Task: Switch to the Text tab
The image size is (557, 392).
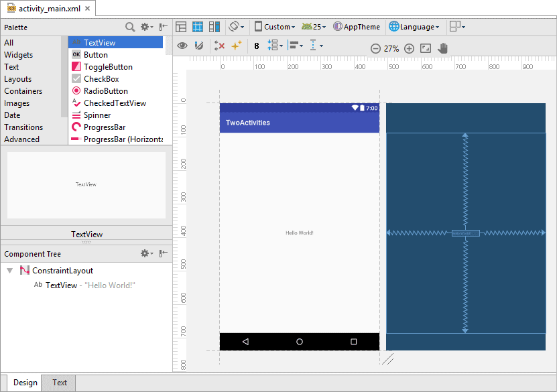Action: point(60,383)
